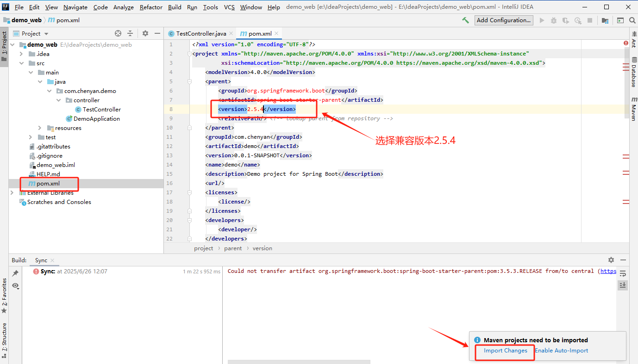The image size is (638, 364).
Task: Collapse the main folder
Action: [x=31, y=73]
